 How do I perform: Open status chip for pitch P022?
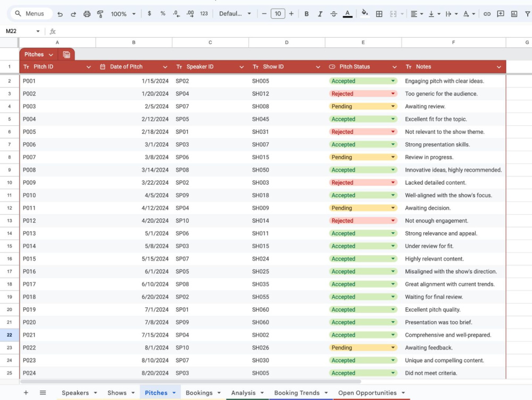click(x=362, y=348)
